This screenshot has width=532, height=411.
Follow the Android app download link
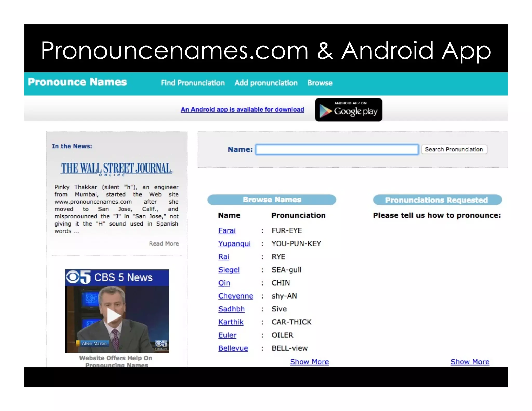point(242,109)
